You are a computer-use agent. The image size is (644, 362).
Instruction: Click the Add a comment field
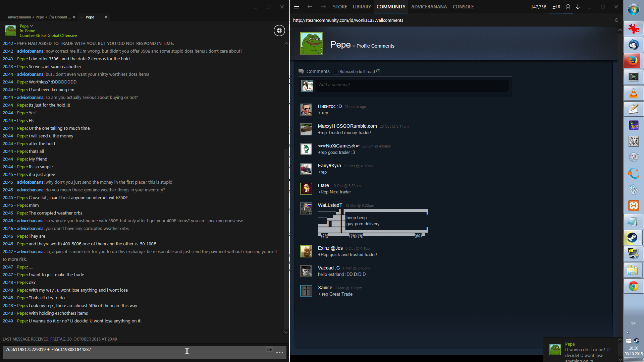tap(412, 85)
